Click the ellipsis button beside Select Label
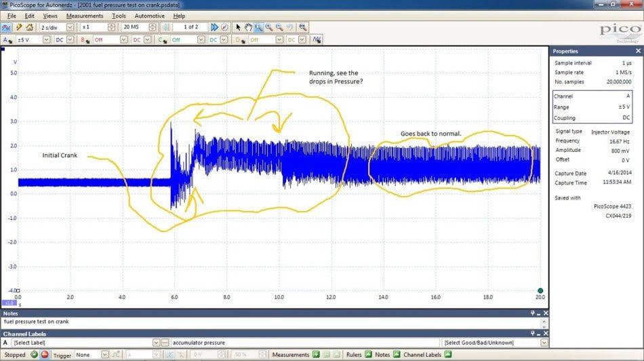644x361 pixels. click(165, 343)
